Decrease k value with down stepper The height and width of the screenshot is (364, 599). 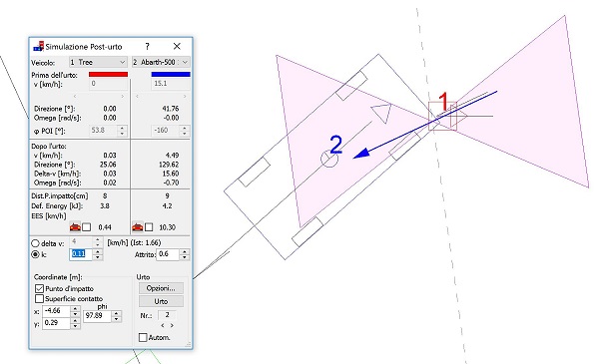click(x=98, y=257)
